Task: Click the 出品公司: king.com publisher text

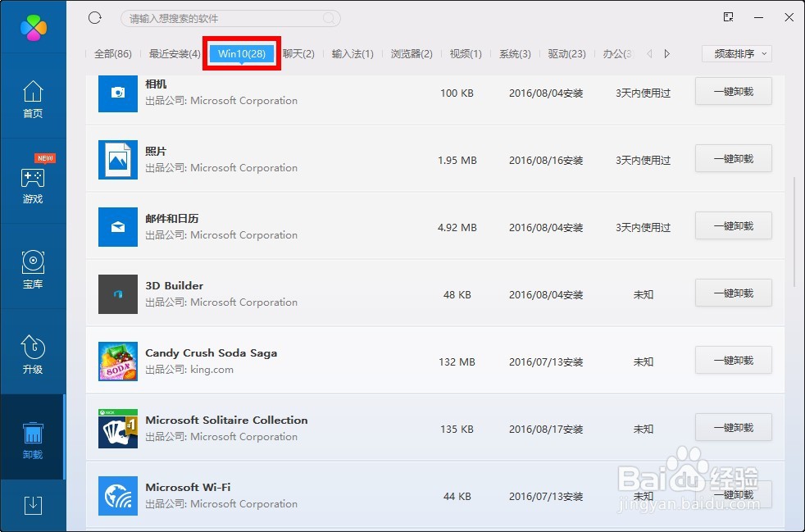Action: click(189, 370)
